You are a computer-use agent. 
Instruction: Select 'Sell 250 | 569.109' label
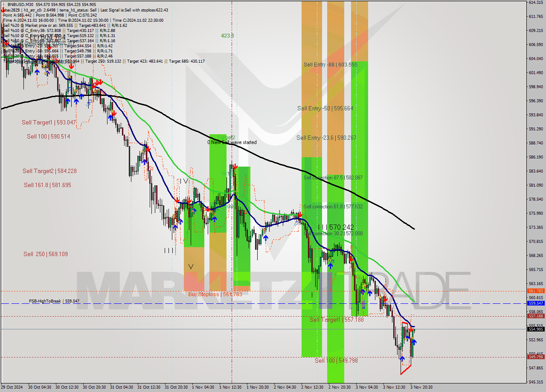coord(46,254)
